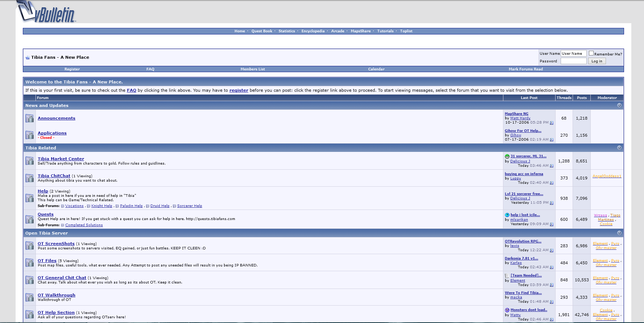Go to last post icon for Lvl 21 sorcerer free
The height and width of the screenshot is (323, 644).
coord(552,203)
